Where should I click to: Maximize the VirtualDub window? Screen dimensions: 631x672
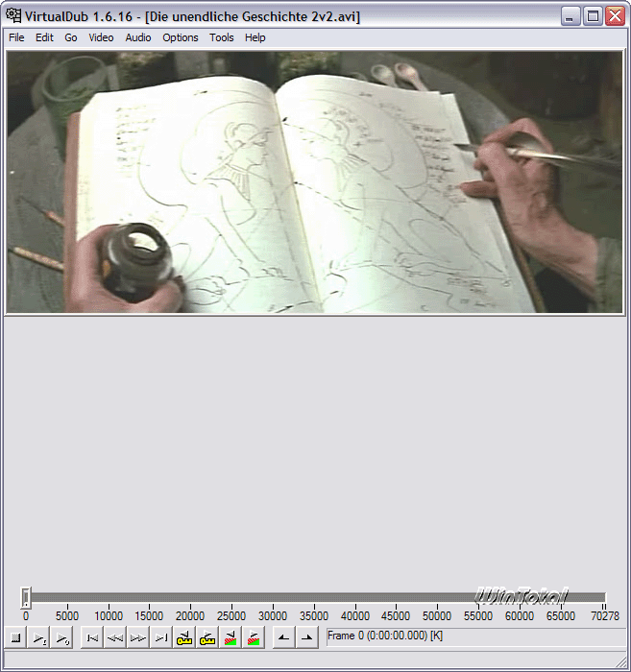point(593,16)
